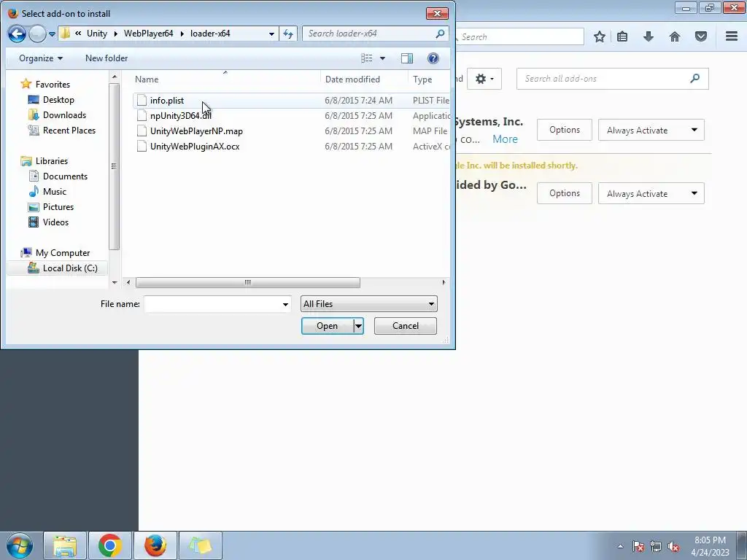Open the Firefox hamburger menu

732,36
